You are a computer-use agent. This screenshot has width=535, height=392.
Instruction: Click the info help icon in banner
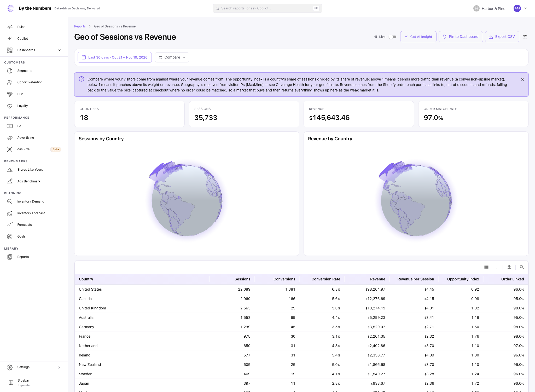(82, 79)
